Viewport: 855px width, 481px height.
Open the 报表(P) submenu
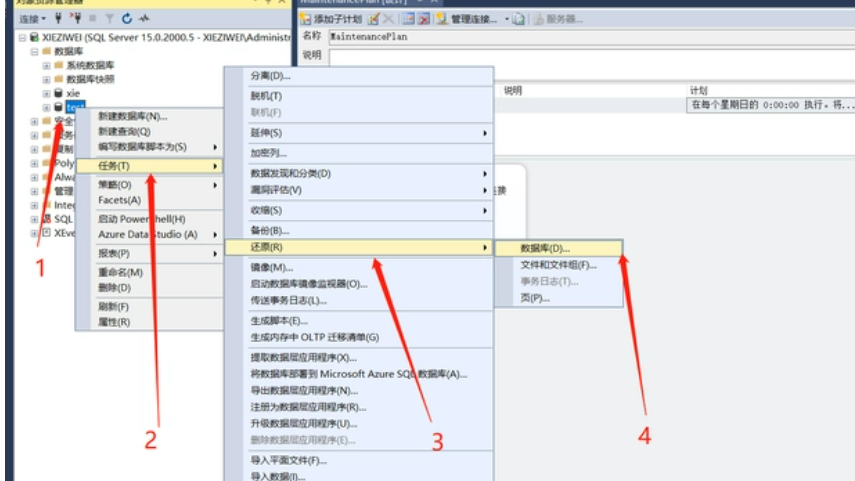click(x=149, y=254)
